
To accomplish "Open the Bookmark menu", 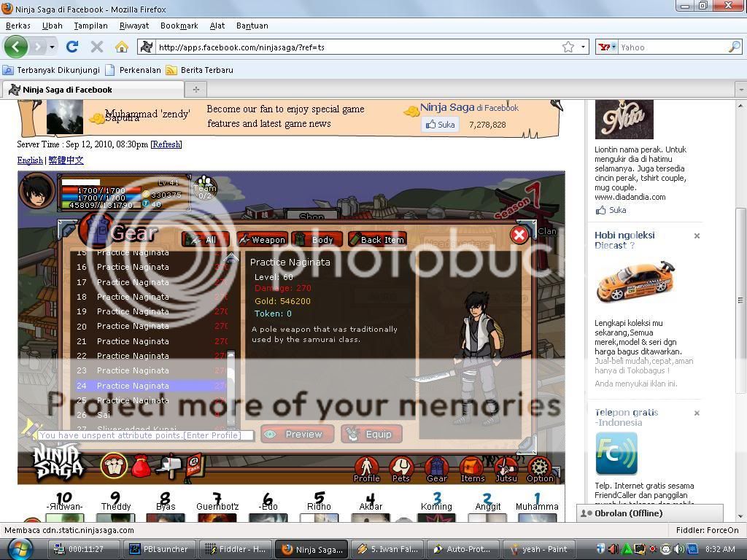I will (x=179, y=26).
